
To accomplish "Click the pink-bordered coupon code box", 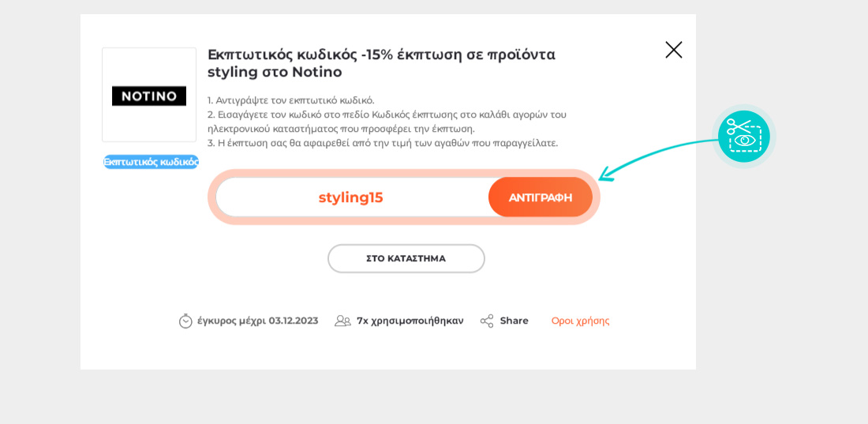I will [404, 197].
